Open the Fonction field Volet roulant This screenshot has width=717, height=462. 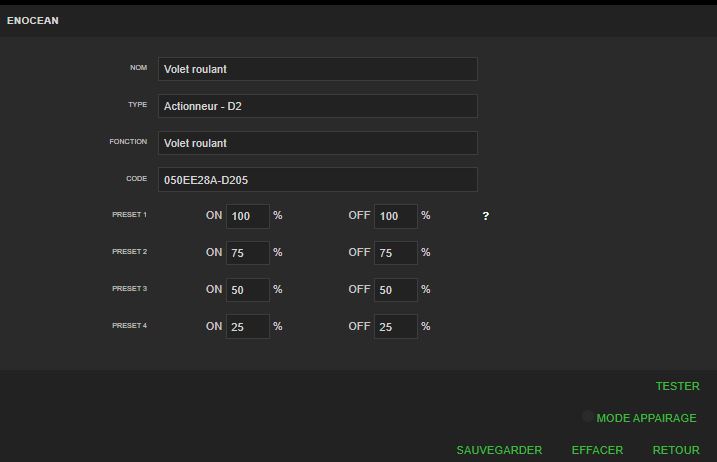pos(317,143)
